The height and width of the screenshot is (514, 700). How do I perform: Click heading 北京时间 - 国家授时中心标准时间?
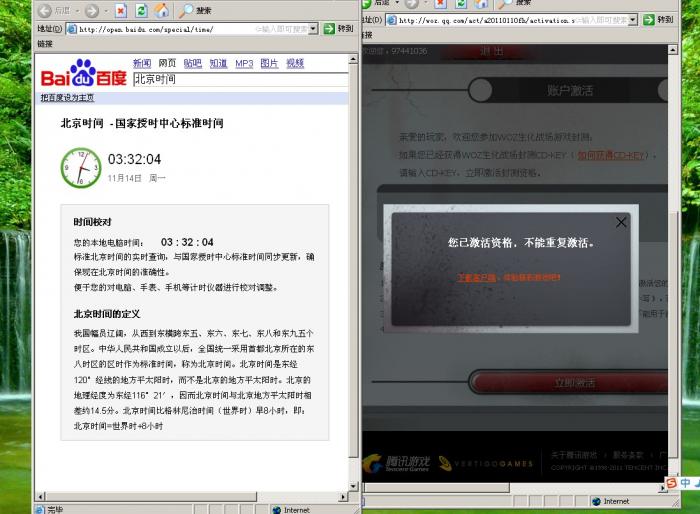142,123
